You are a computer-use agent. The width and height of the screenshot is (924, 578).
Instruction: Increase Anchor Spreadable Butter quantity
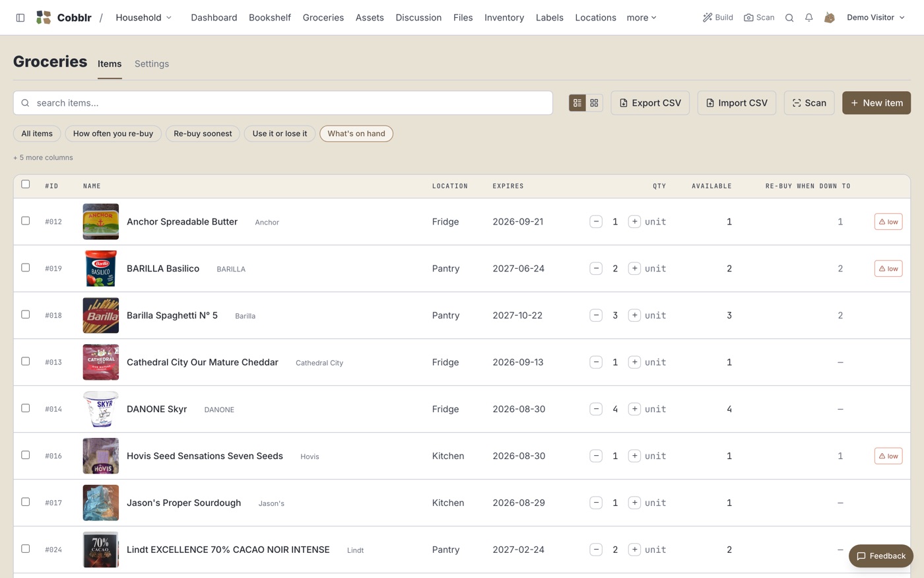pos(634,222)
